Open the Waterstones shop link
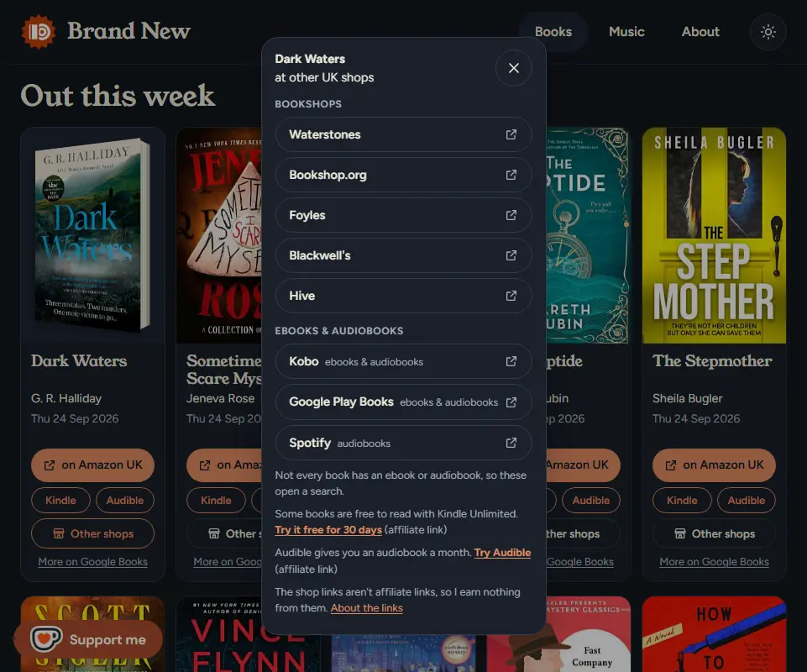The height and width of the screenshot is (672, 807). click(403, 134)
